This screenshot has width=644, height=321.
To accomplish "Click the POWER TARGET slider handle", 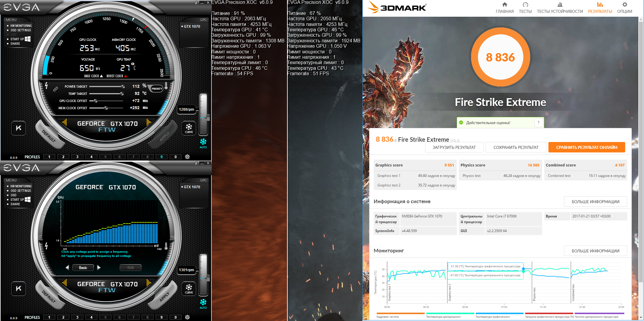I will (x=123, y=87).
